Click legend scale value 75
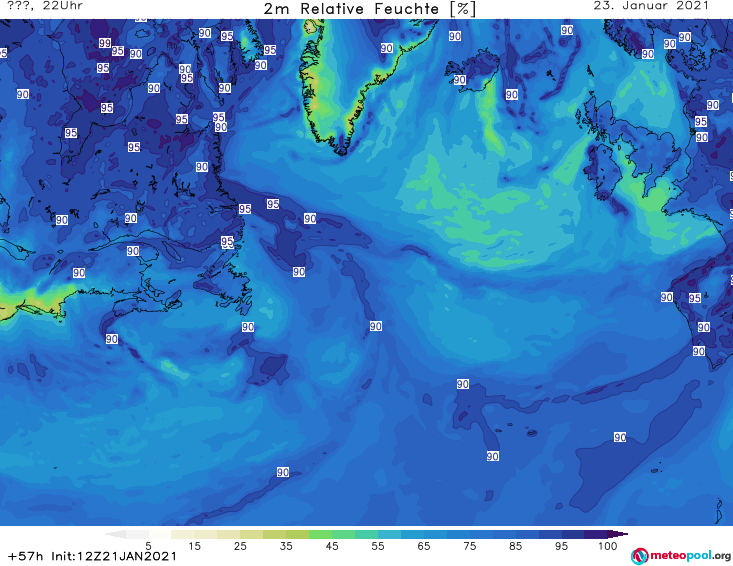Screen dimensions: 733x566 pyautogui.click(x=469, y=546)
